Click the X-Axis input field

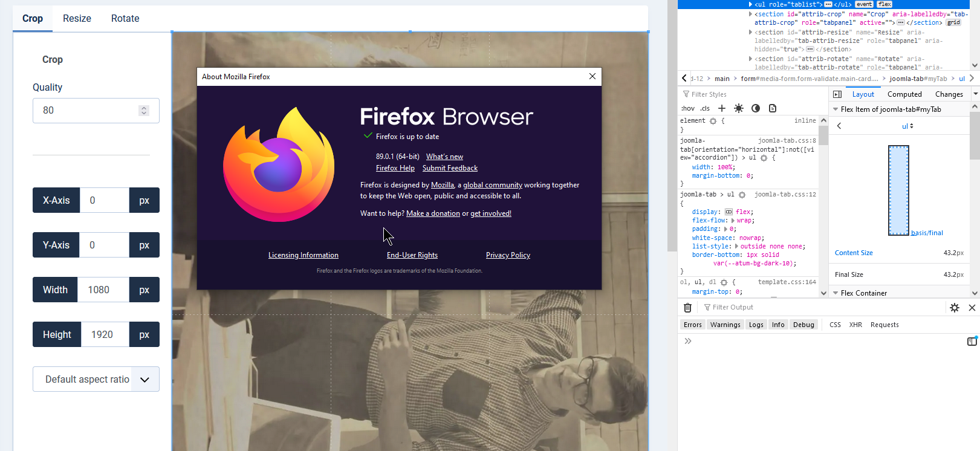105,200
